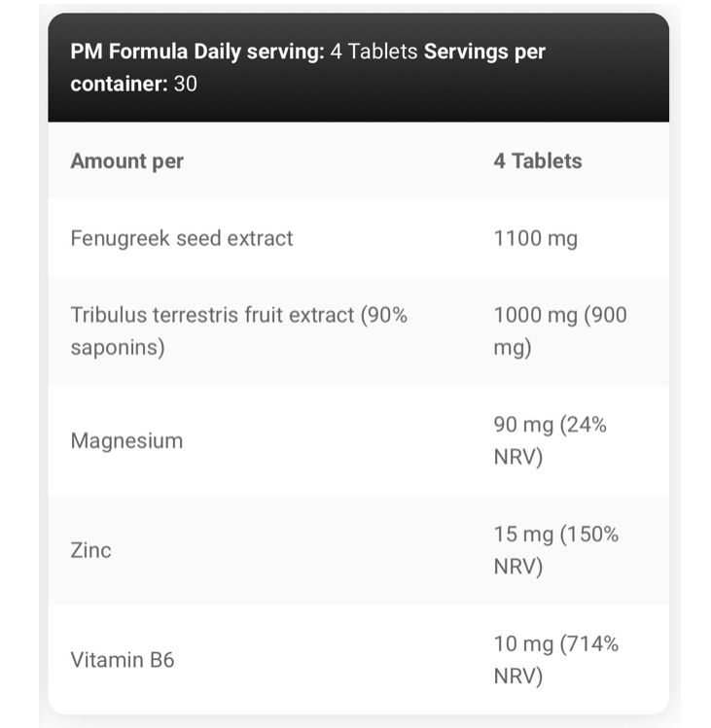Click the word saponins) in Tribulus row
Image resolution: width=711 pixels, height=728 pixels.
[x=118, y=347]
